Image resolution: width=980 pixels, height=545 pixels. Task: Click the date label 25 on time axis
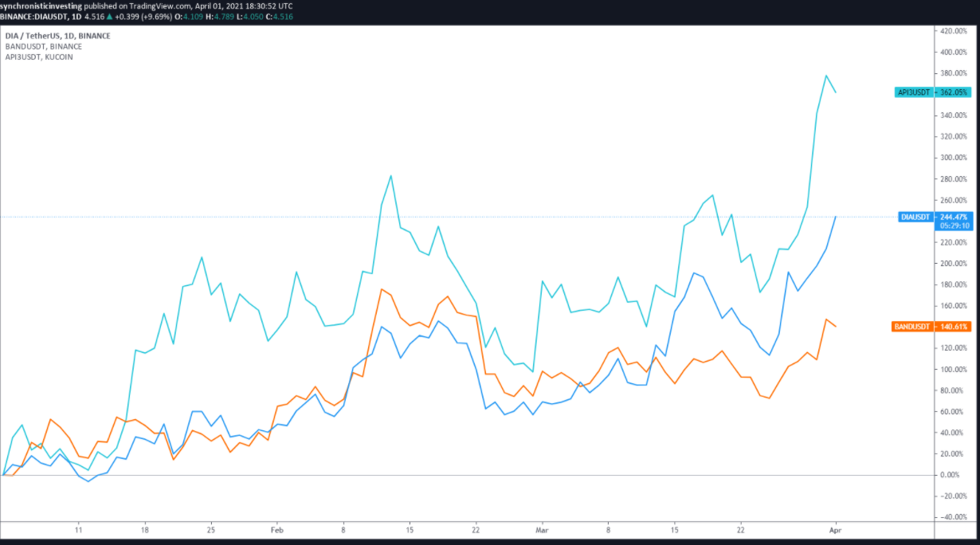click(x=210, y=529)
